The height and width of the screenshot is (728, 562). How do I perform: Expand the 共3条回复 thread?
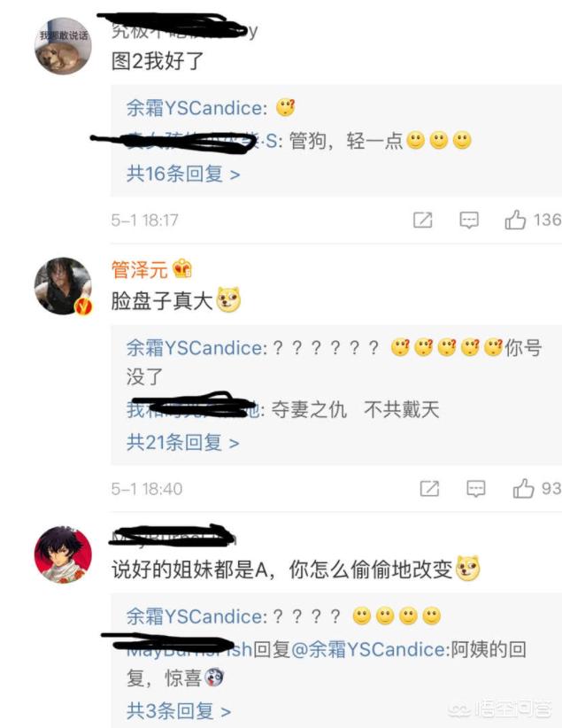tap(179, 711)
